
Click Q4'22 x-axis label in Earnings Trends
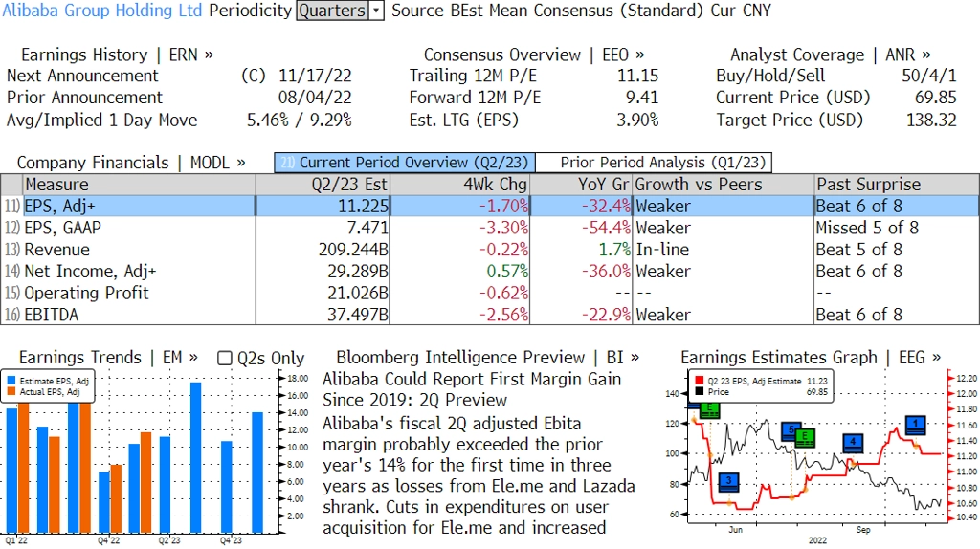(x=107, y=541)
